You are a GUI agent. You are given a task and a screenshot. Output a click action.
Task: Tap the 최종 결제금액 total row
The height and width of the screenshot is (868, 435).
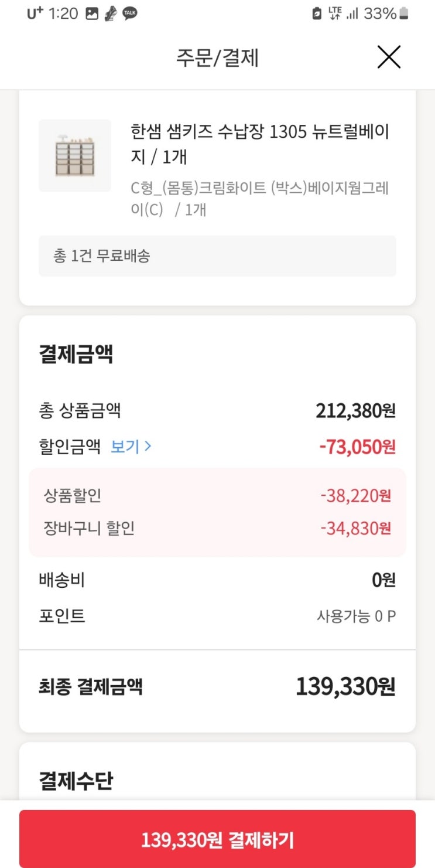click(x=217, y=687)
